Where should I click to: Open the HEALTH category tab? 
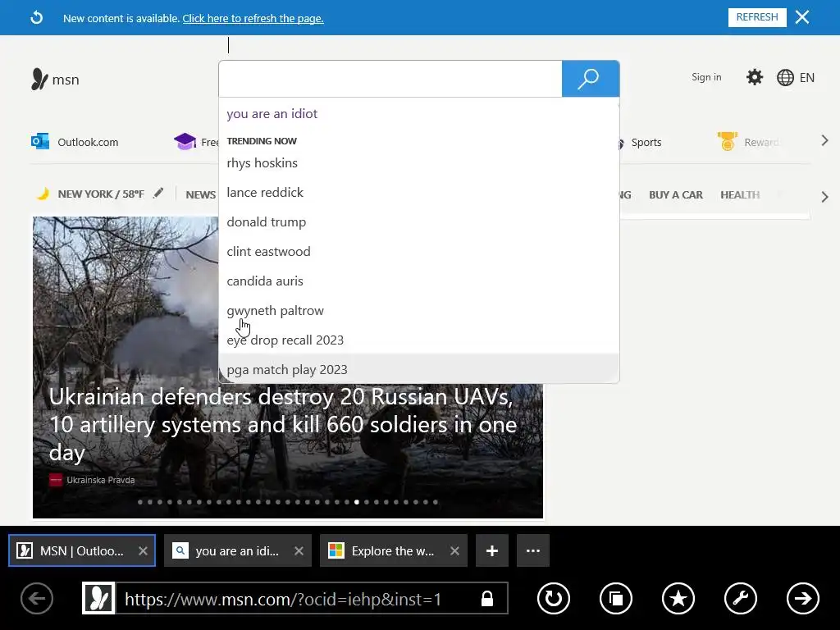[x=740, y=195]
